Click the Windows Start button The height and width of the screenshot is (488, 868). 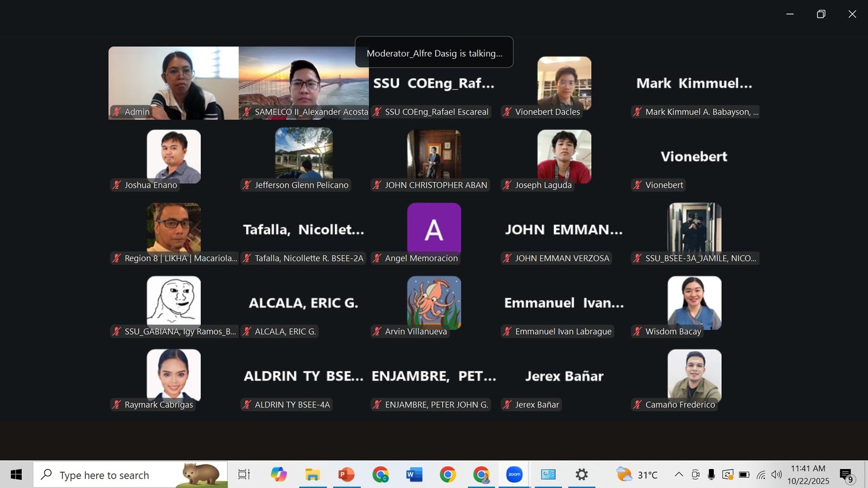16,474
